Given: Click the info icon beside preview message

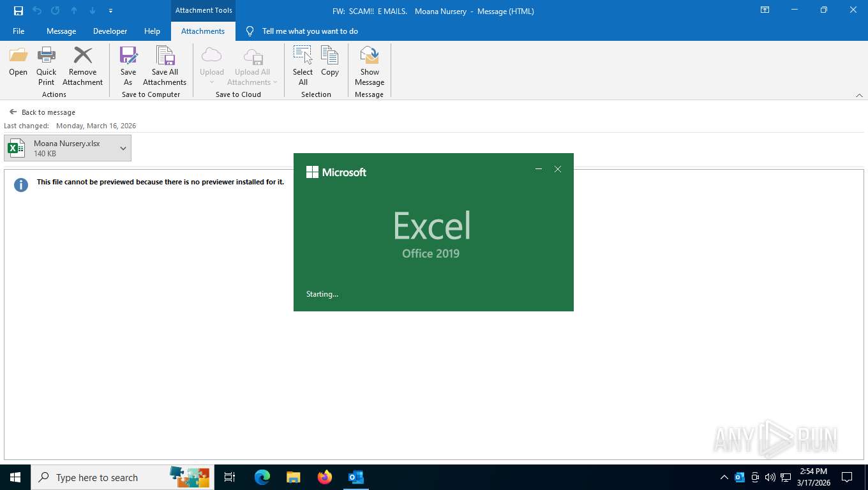Looking at the screenshot, I should [21, 185].
